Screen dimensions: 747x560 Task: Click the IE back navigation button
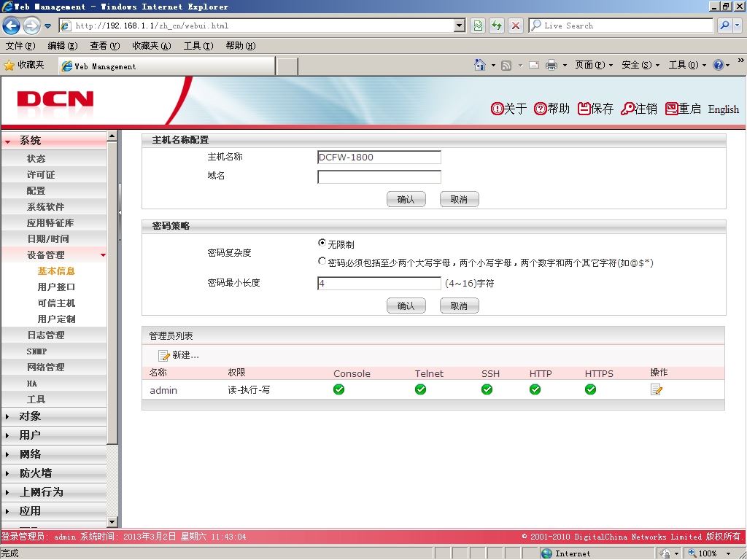pos(12,26)
